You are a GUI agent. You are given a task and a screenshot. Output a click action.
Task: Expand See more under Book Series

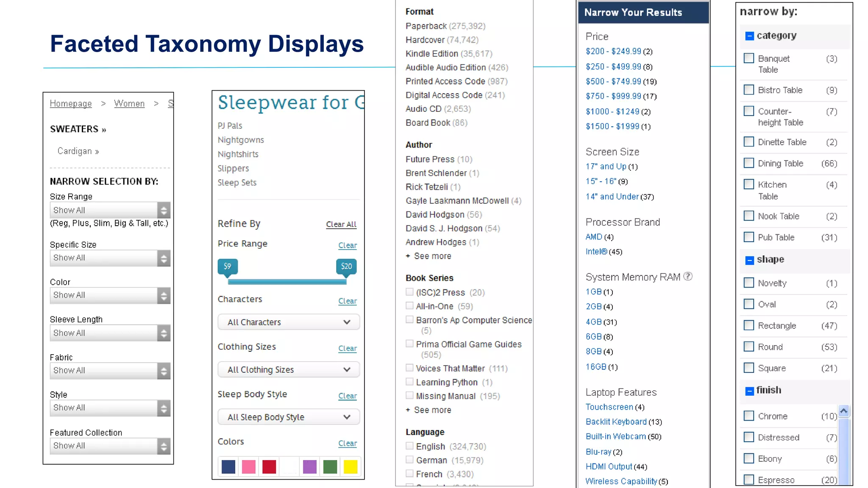tap(428, 410)
